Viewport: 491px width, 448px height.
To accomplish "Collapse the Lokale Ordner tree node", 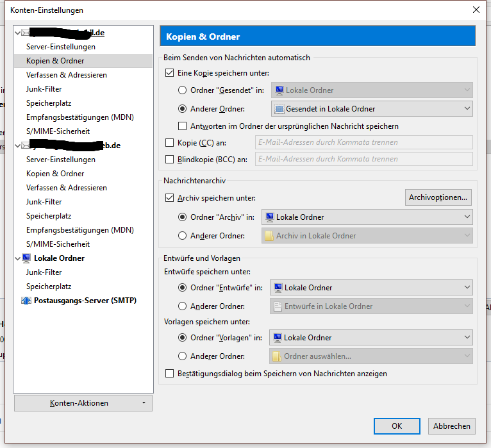I will pos(18,258).
